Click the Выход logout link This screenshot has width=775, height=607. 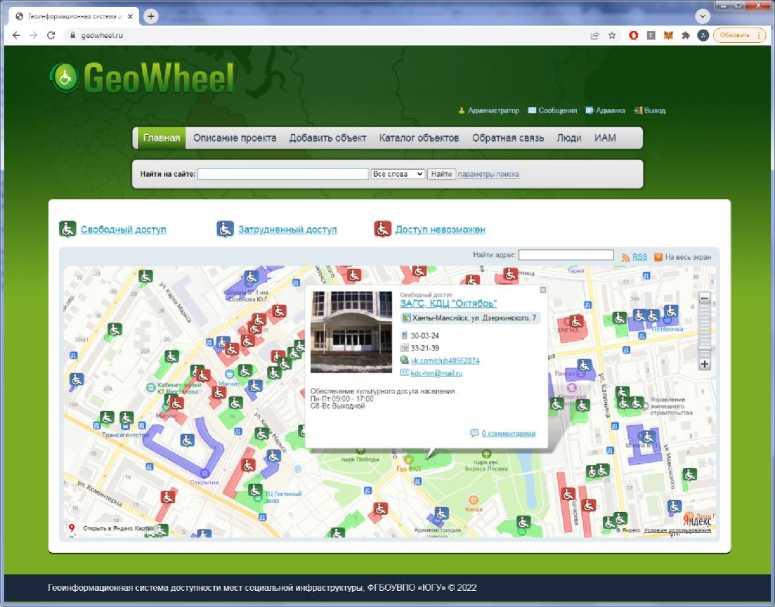tap(655, 110)
